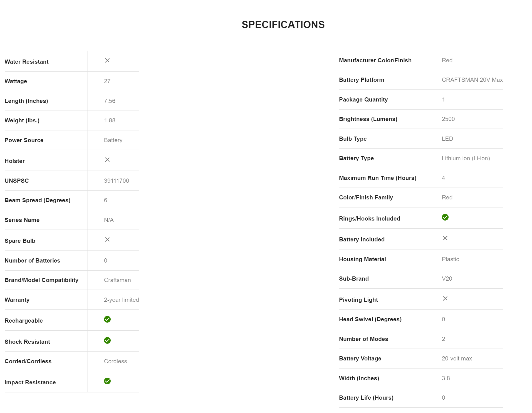The width and height of the screenshot is (532, 413).
Task: Click the X icon for Battery Included
Action: [x=445, y=238]
